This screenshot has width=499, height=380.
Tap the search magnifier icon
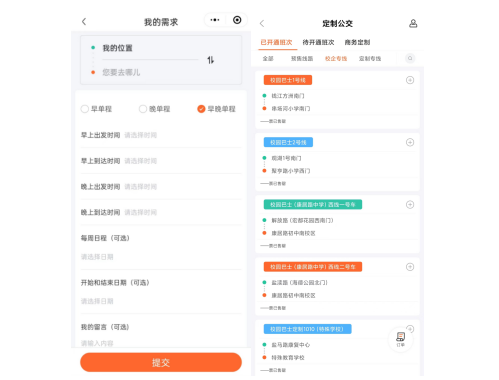[410, 58]
